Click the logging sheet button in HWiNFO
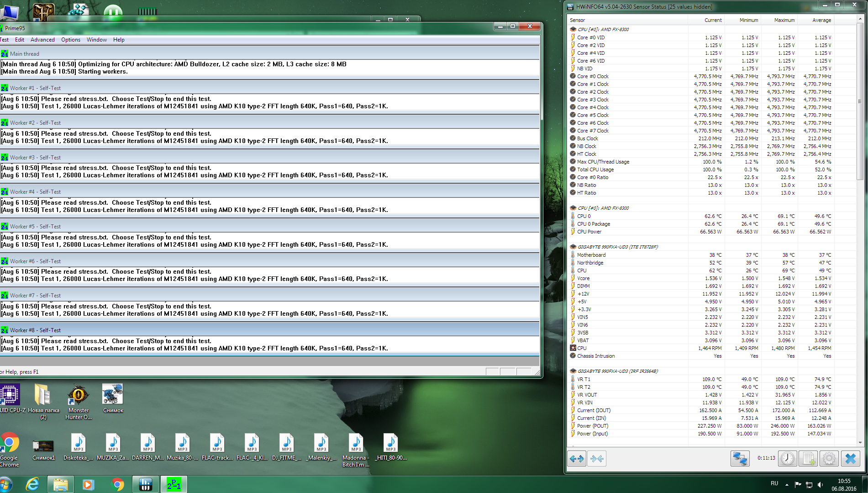Image resolution: width=868 pixels, height=493 pixels. click(x=808, y=458)
